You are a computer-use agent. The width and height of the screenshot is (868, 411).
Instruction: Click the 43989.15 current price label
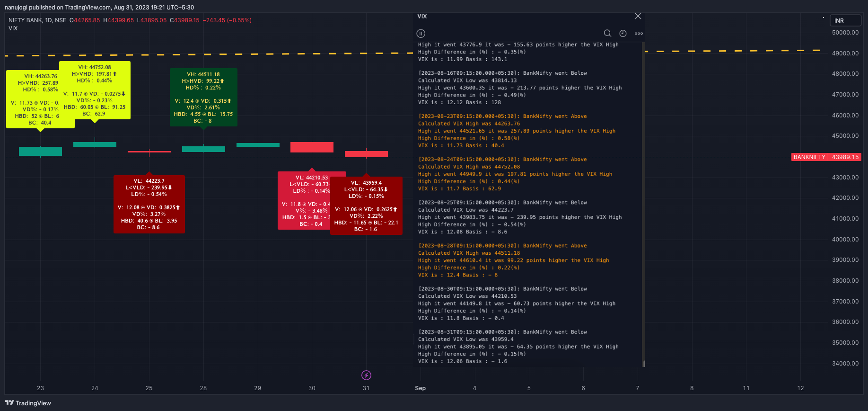(845, 157)
